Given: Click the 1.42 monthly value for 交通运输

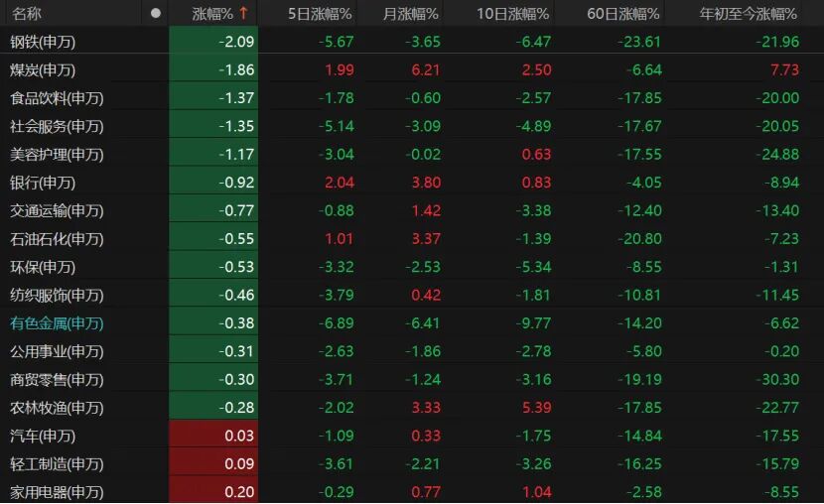Looking at the screenshot, I should 426,211.
